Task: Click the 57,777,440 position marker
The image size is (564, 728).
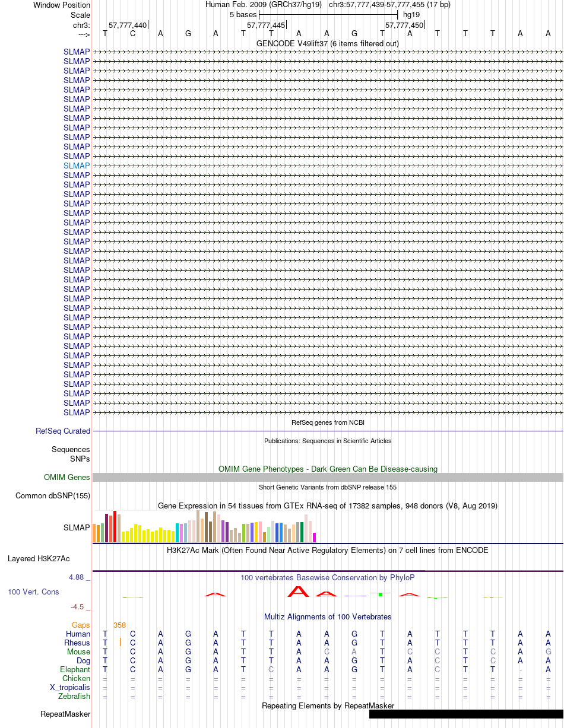Action: pyautogui.click(x=128, y=25)
